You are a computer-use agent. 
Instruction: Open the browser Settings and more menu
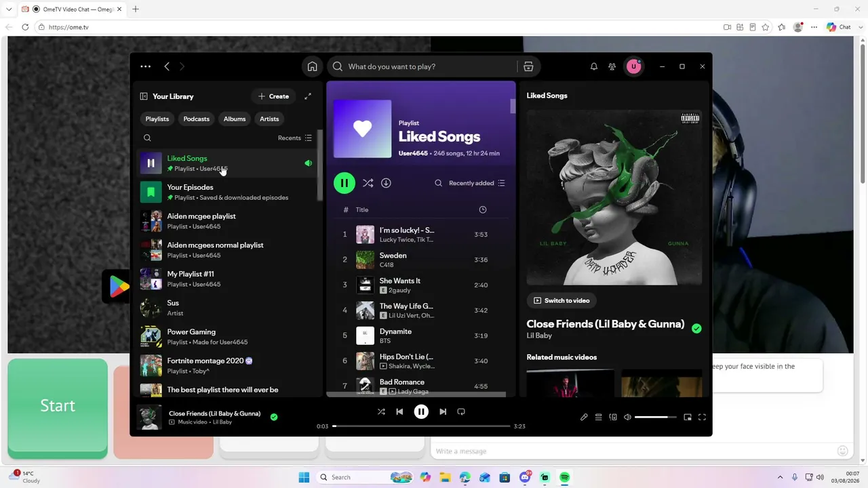coord(814,27)
